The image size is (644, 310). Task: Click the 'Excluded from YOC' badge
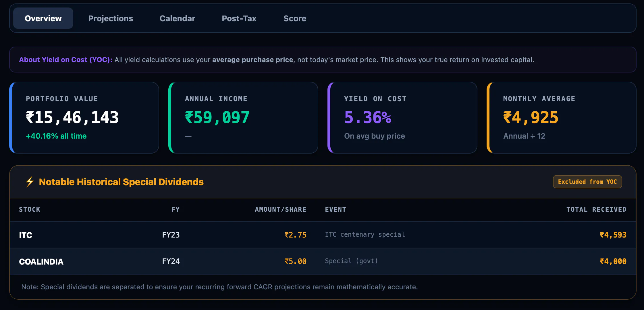tap(587, 182)
